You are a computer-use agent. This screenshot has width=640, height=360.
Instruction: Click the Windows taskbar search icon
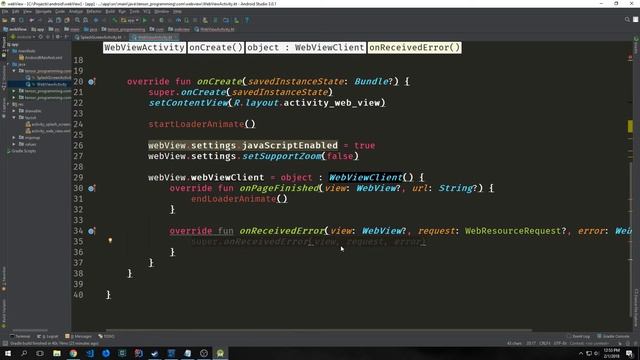click(24, 353)
